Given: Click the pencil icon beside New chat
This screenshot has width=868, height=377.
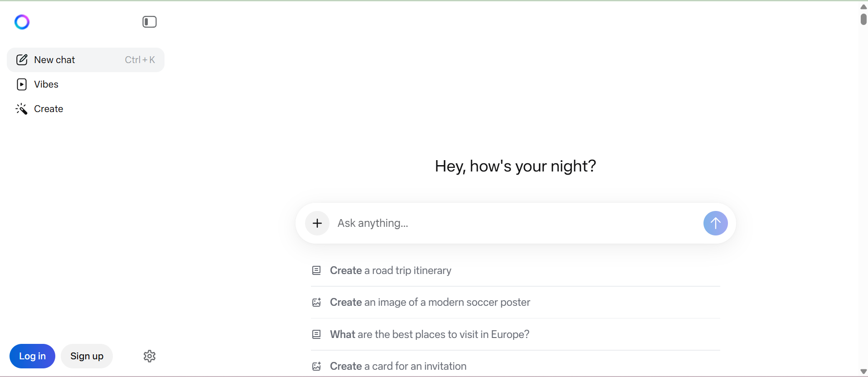Looking at the screenshot, I should (x=22, y=60).
